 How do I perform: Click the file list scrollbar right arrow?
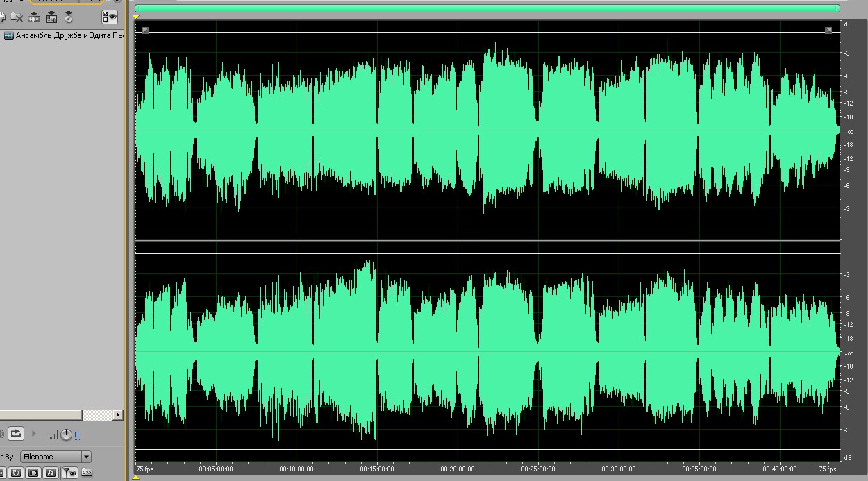click(x=118, y=414)
